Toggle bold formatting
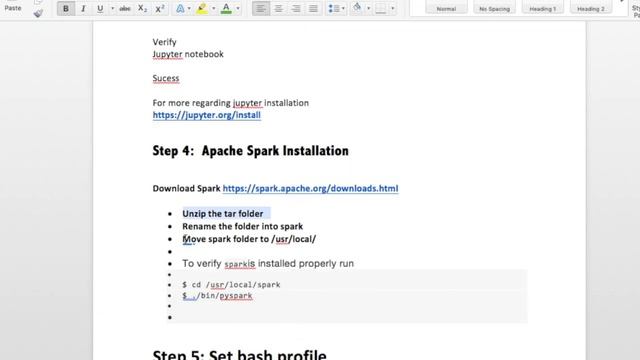Screen dimensions: 640x360 (66, 9)
